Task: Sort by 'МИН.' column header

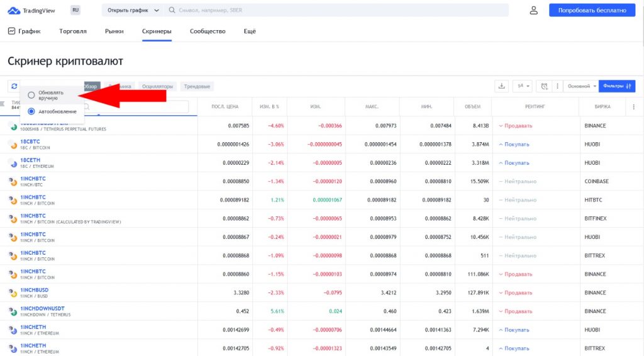Action: [x=426, y=107]
